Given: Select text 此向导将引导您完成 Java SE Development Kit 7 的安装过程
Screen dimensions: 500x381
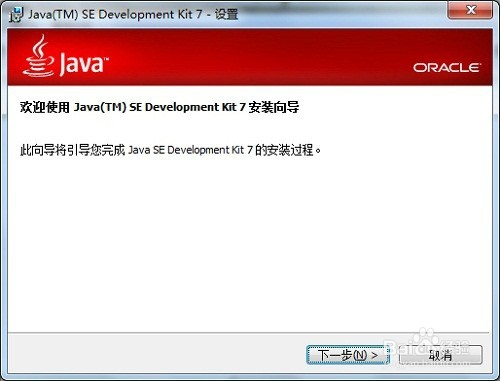Looking at the screenshot, I should 170,150.
